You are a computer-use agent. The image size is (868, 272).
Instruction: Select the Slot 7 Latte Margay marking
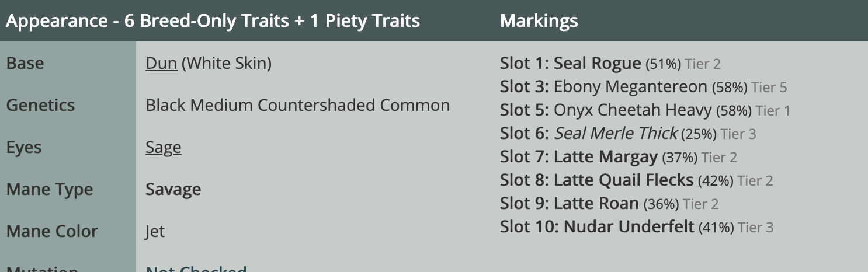click(x=619, y=157)
